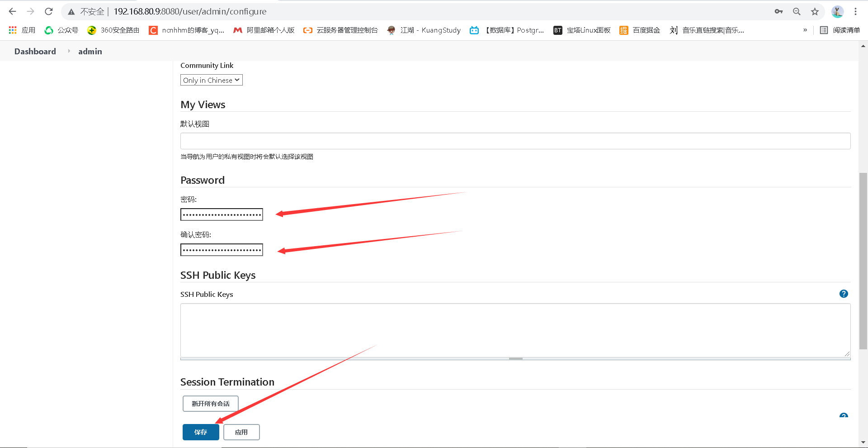Open the 阿里邮箱个人版 bookmark
This screenshot has height=448, width=868.
[264, 30]
